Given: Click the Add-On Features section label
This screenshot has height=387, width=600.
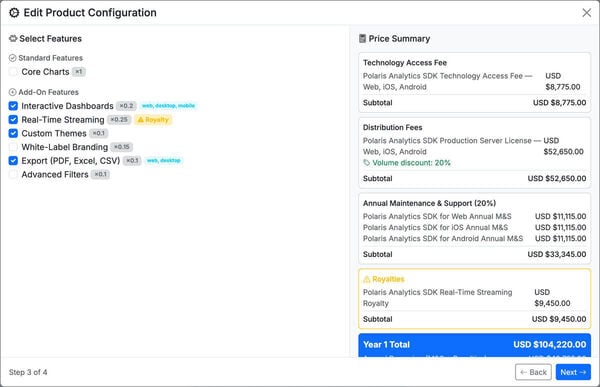Looking at the screenshot, I should (49, 92).
